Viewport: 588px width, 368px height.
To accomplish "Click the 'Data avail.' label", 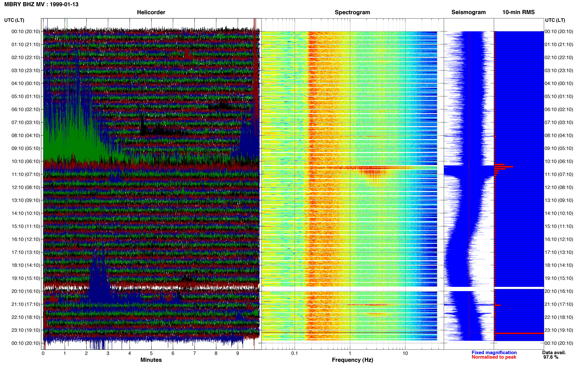I will pyautogui.click(x=554, y=352).
